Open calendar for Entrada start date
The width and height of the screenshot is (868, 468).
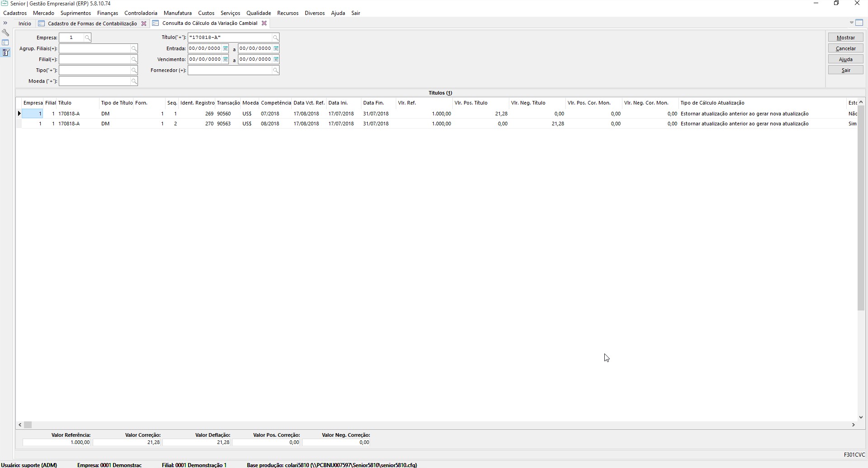(x=225, y=48)
